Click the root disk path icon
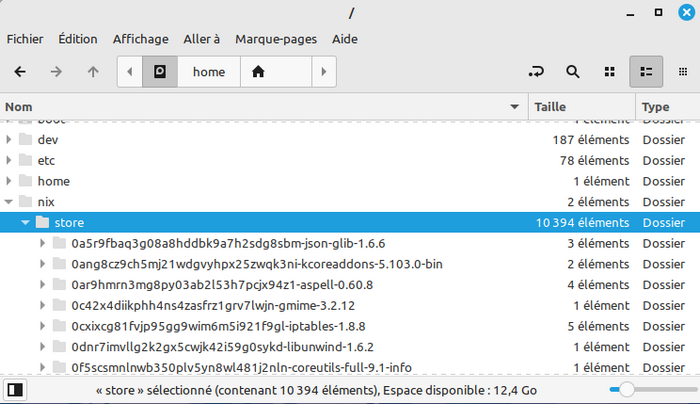This screenshot has width=700, height=404. point(160,72)
